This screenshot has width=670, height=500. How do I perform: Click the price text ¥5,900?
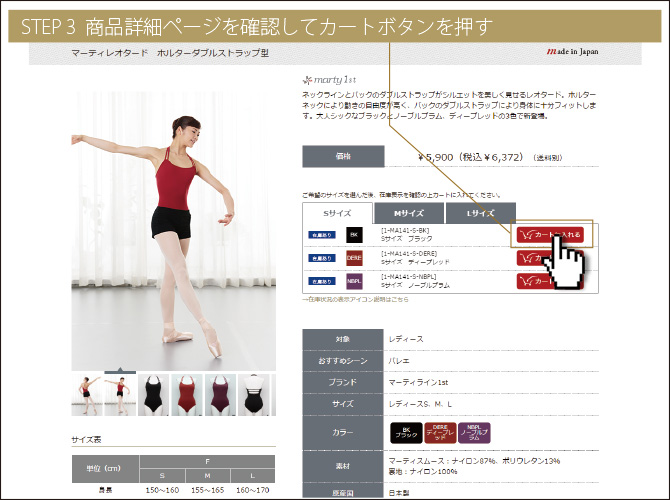435,157
